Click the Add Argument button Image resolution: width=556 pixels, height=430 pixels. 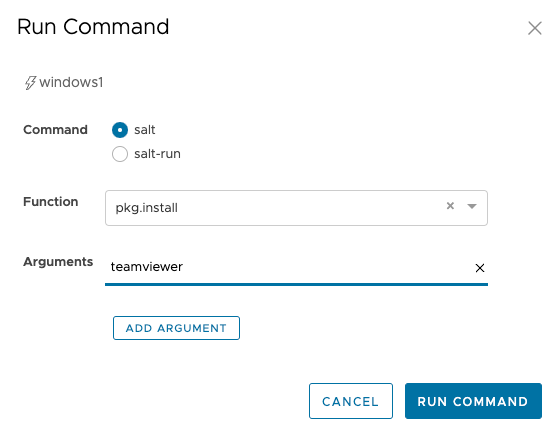[176, 328]
